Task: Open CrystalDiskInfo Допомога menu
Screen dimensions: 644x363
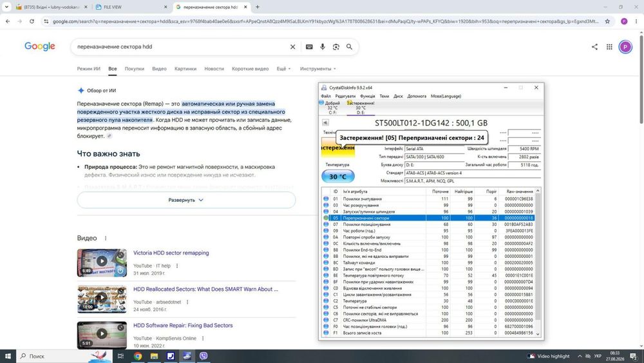Action: tap(417, 96)
